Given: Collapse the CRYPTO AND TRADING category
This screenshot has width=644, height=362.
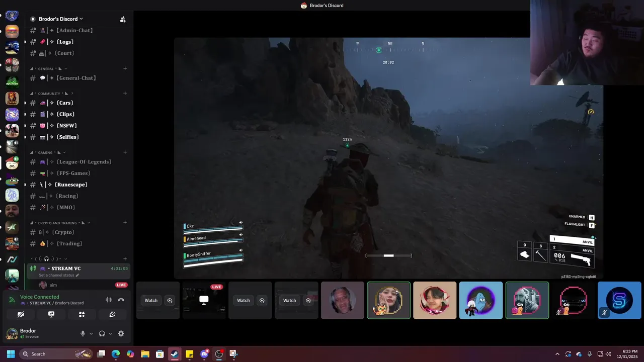Looking at the screenshot, I should 60,223.
